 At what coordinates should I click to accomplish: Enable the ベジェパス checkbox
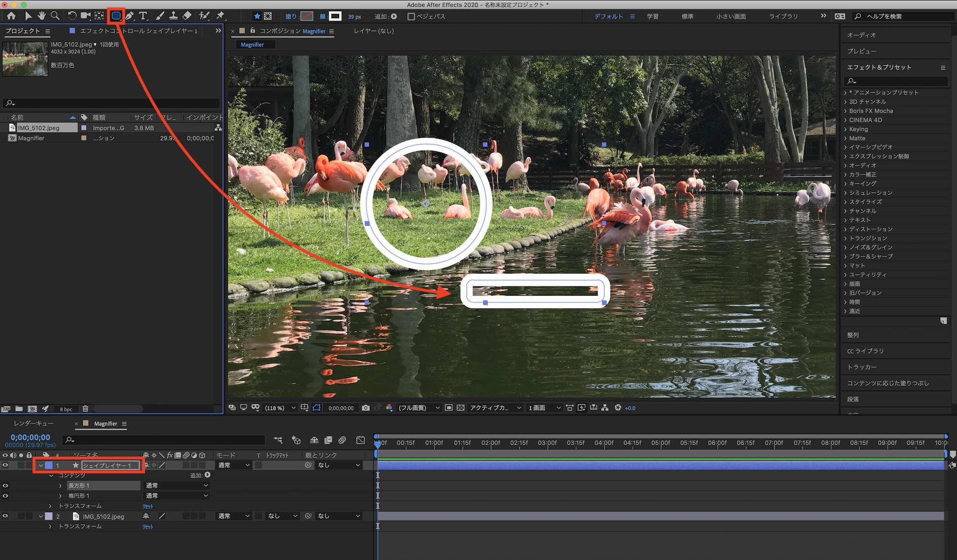[x=411, y=16]
